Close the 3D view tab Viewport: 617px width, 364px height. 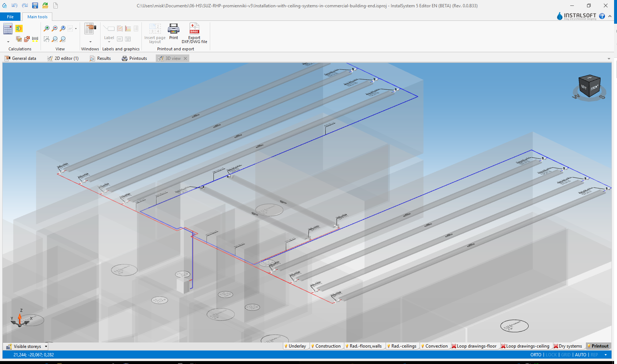pyautogui.click(x=185, y=58)
